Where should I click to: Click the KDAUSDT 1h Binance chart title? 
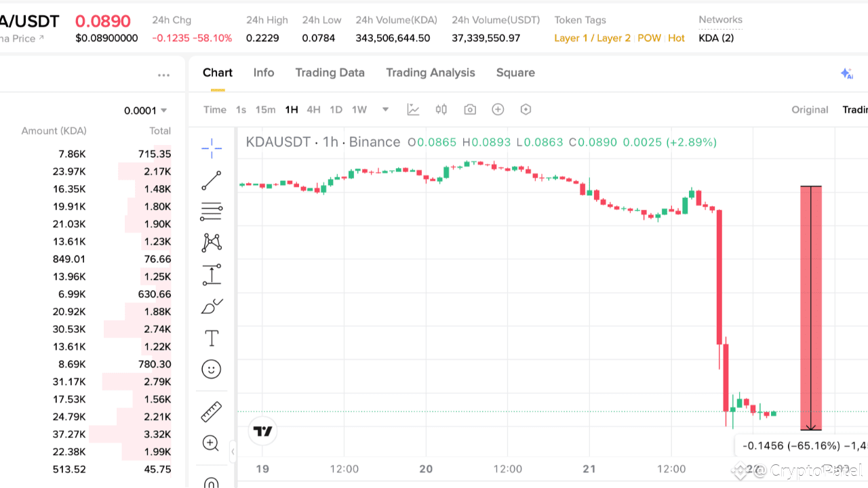coord(323,142)
